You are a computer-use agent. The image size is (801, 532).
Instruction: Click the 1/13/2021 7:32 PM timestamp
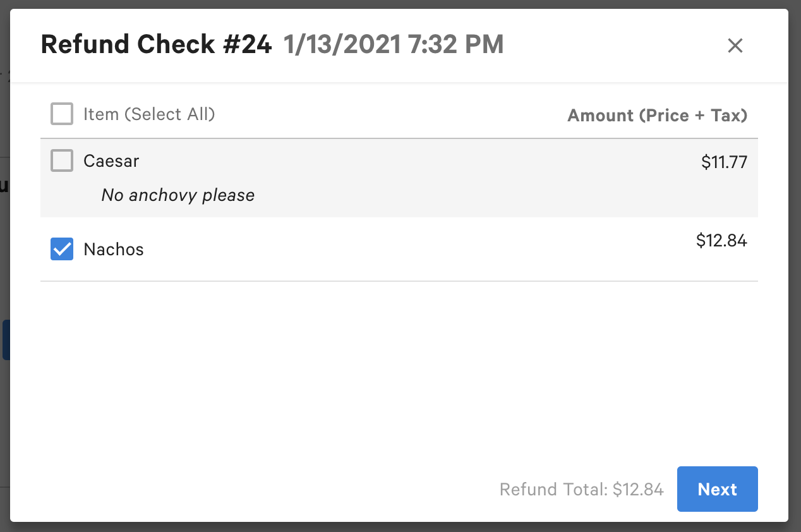[392, 44]
